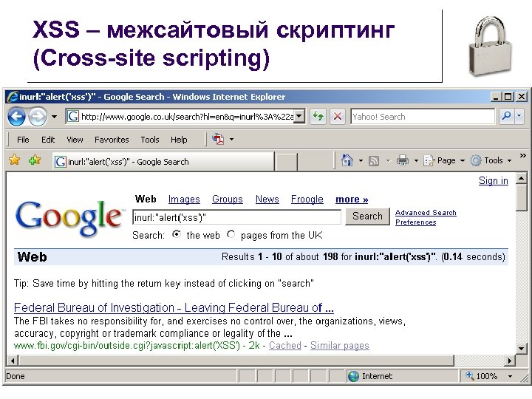Select the "the web" radio button
The height and width of the screenshot is (399, 532).
point(176,234)
